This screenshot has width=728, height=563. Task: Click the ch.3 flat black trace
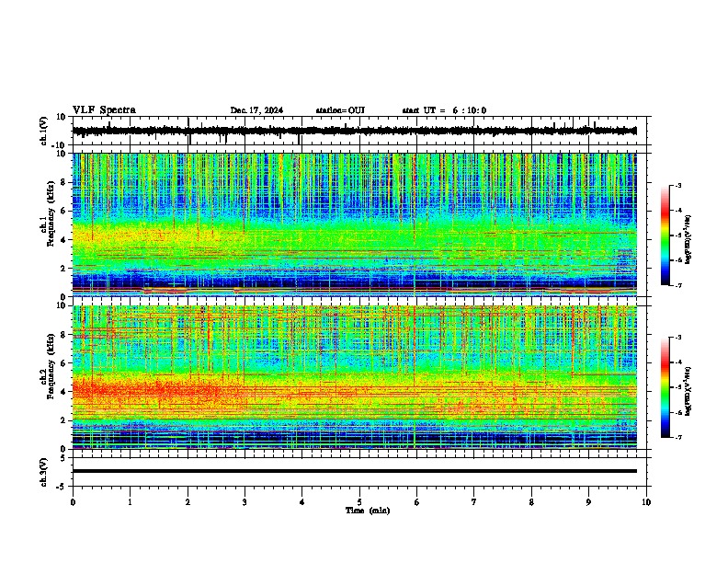pos(354,471)
